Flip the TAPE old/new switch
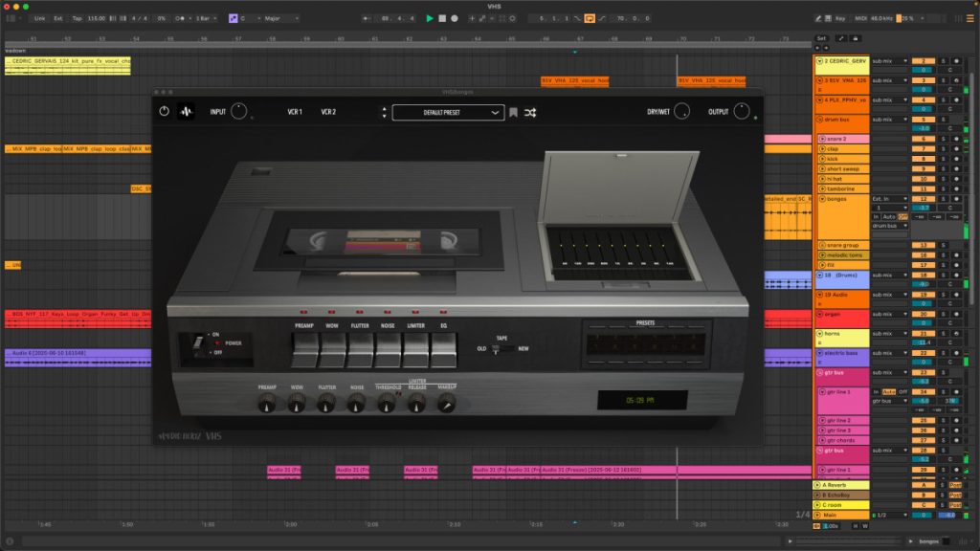 pyautogui.click(x=502, y=348)
